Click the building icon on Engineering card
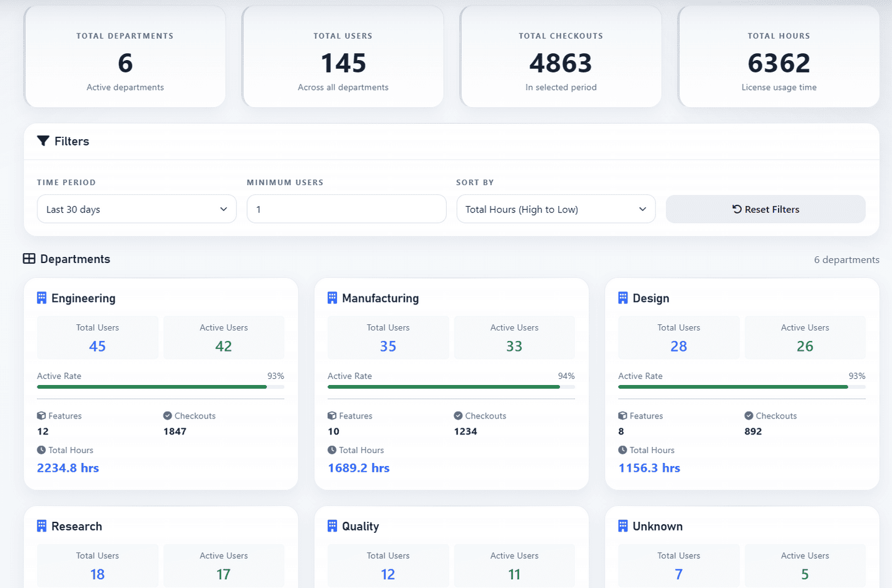892x588 pixels. 42,298
